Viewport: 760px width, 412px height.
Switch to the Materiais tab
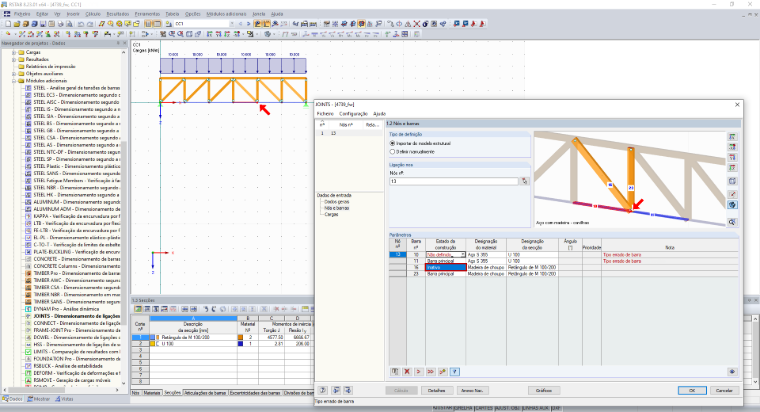pyautogui.click(x=152, y=393)
